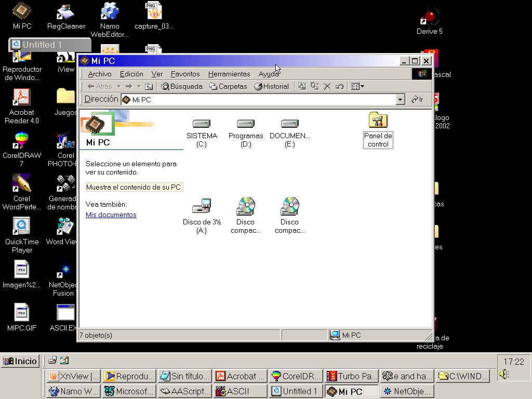532x399 pixels.
Task: Switch to Acrobat taskbar button
Action: click(x=241, y=376)
